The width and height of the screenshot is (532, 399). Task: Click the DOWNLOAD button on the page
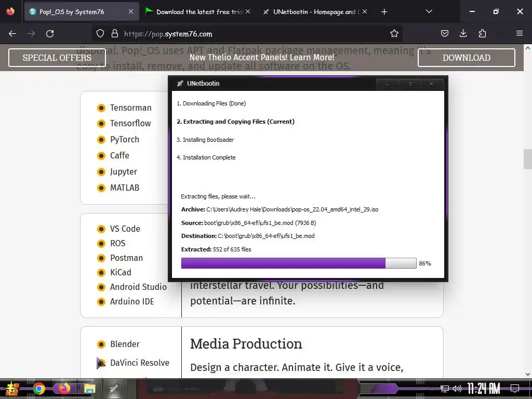(466, 58)
